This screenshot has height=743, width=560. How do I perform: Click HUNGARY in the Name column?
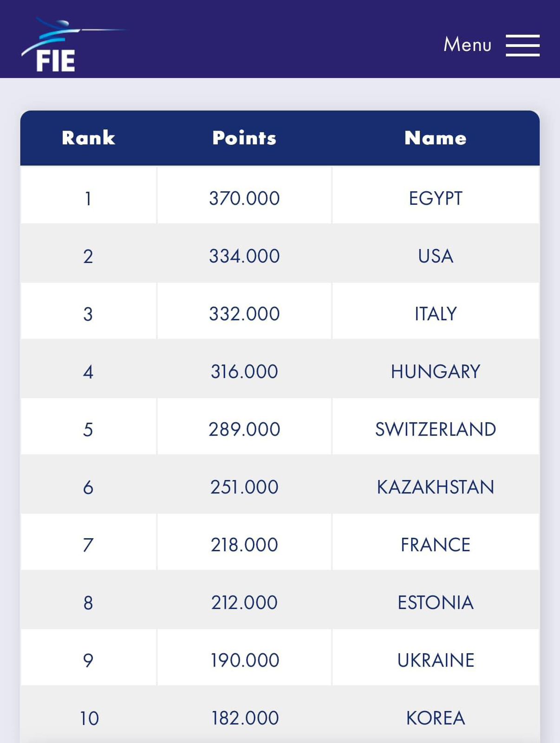point(435,371)
